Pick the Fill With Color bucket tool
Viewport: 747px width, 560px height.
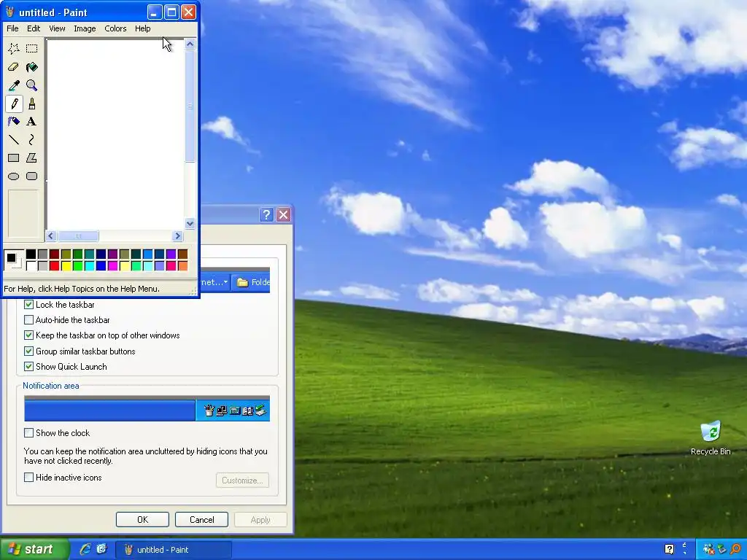tap(31, 66)
